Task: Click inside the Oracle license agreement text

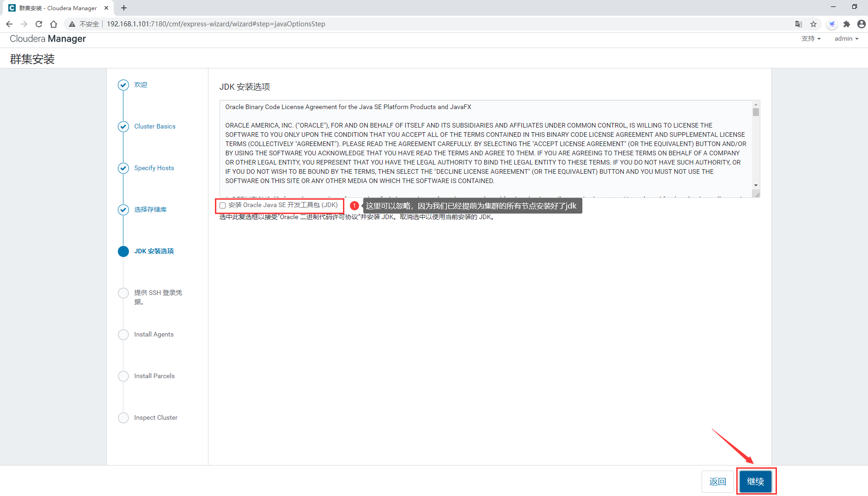Action: [485, 148]
